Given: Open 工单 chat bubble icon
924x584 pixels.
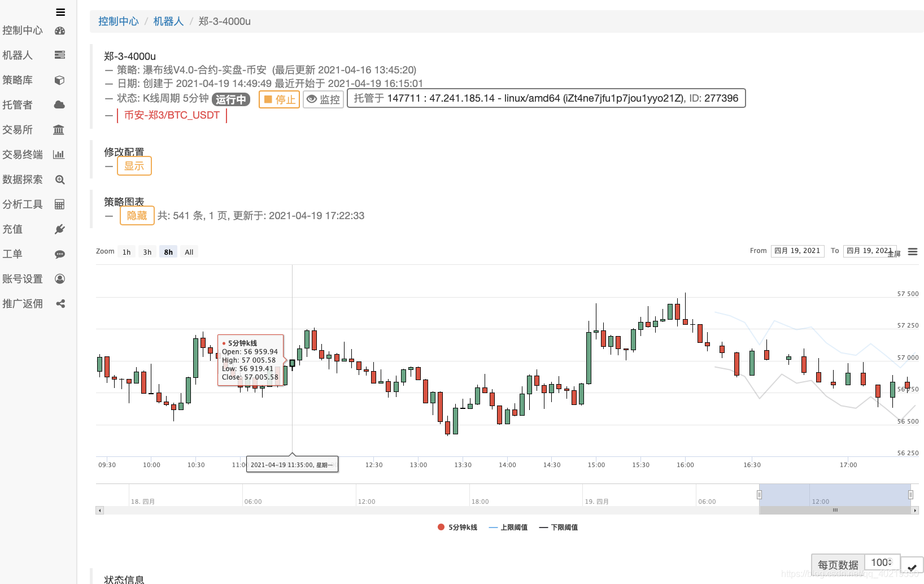Looking at the screenshot, I should (x=60, y=254).
